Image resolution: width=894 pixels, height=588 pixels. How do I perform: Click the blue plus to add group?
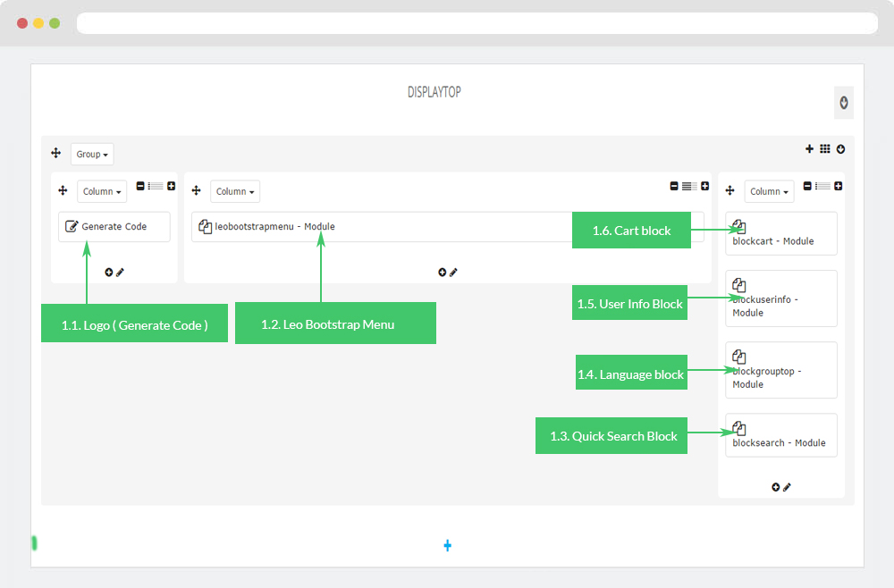click(448, 546)
